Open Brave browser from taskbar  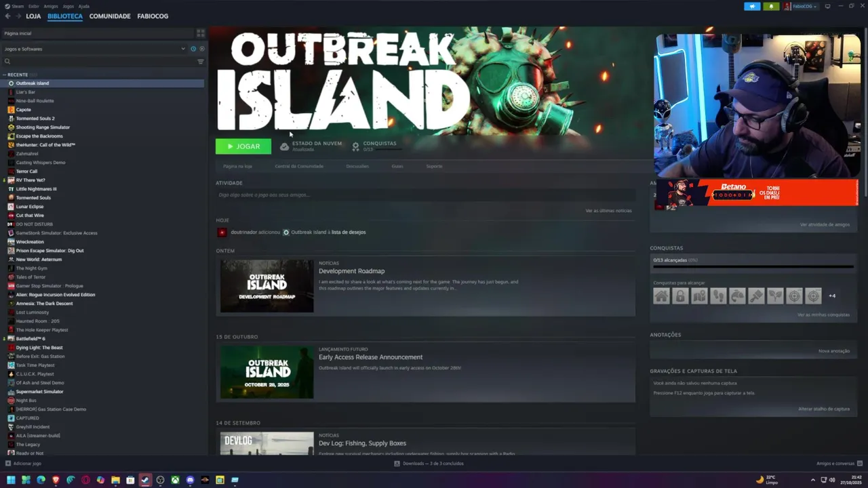56,480
